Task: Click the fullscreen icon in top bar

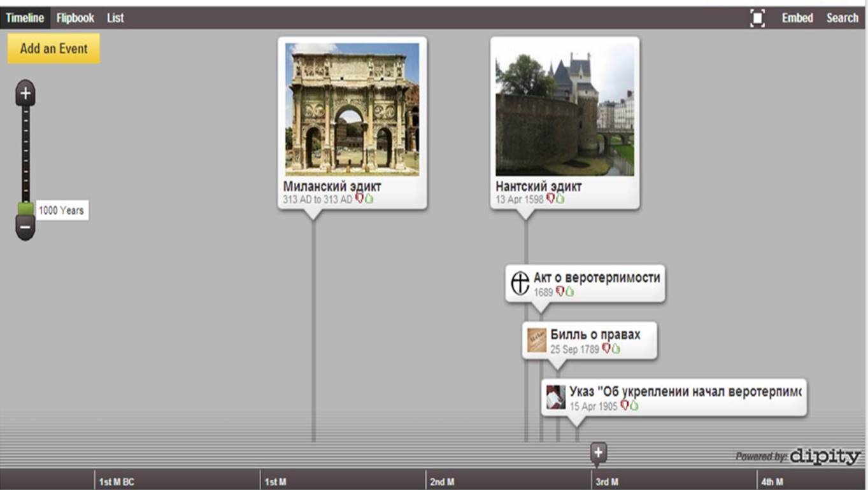Action: pyautogui.click(x=757, y=18)
